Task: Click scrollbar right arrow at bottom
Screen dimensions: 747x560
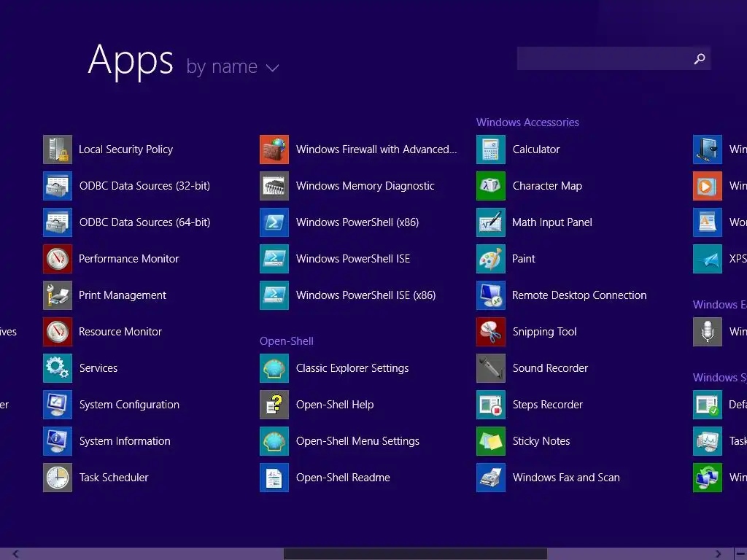Action: [718, 554]
